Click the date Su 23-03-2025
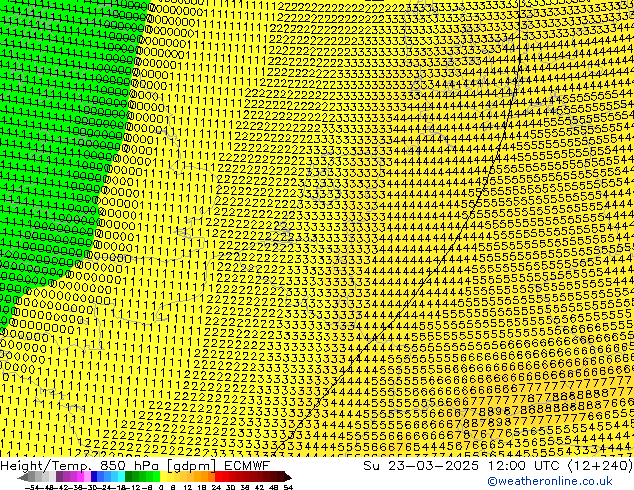 [x=421, y=466]
